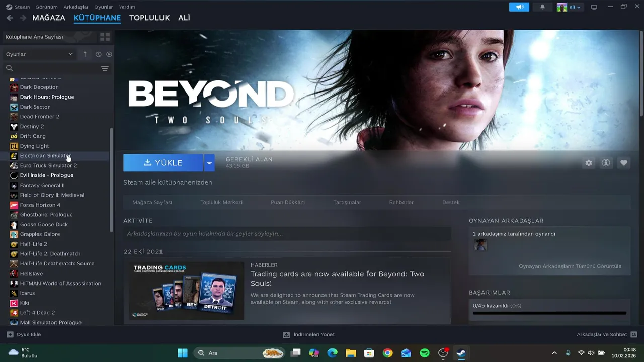Select Half-Life 2: Deathmatch
The width and height of the screenshot is (644, 362).
point(50,254)
